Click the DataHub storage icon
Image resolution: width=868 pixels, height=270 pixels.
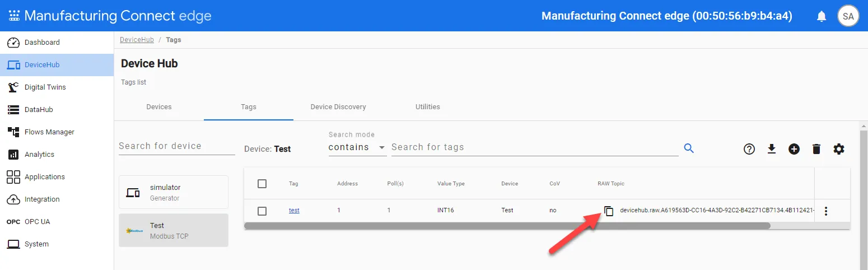point(13,110)
